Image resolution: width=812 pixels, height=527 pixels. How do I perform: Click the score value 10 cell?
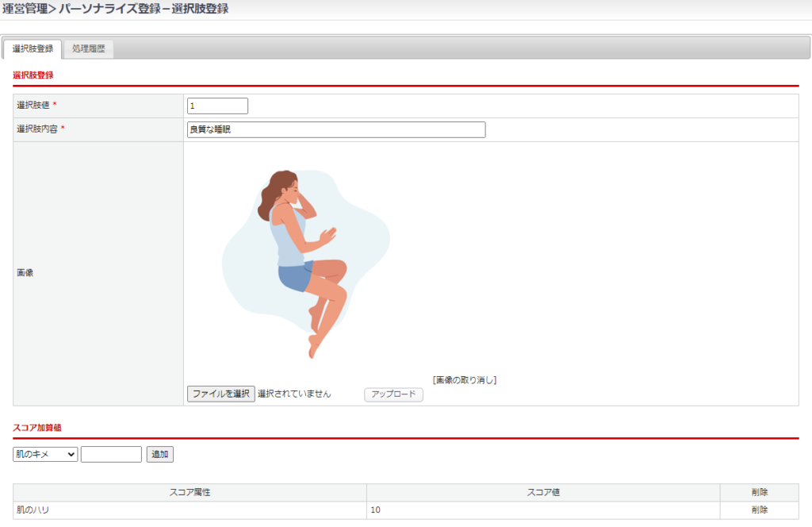(377, 510)
